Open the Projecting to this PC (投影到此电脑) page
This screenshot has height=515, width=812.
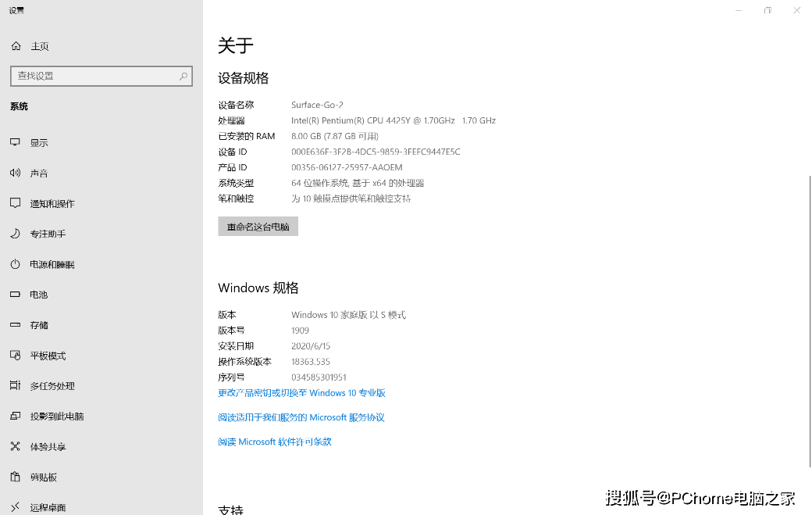(56, 417)
